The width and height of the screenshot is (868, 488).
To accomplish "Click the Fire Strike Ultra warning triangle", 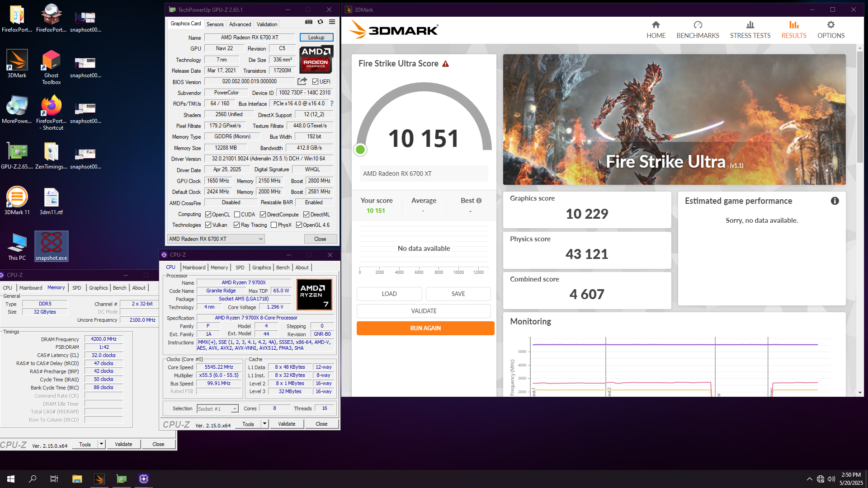I will [x=445, y=64].
